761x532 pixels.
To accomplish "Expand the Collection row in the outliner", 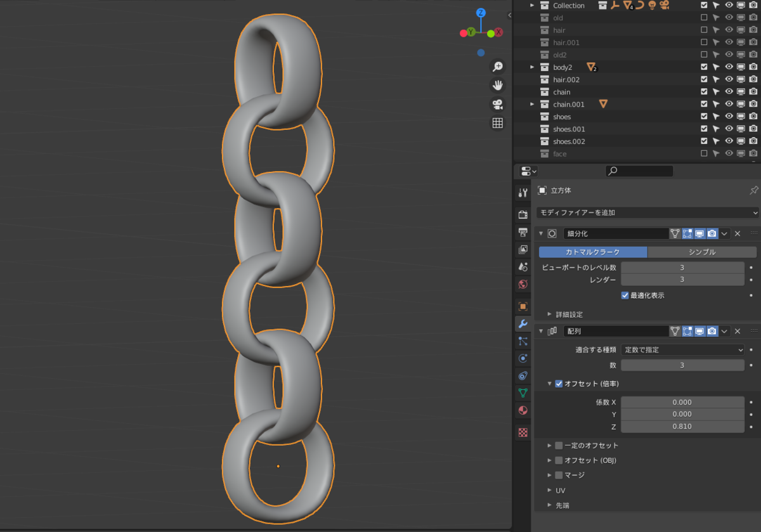I will tap(532, 5).
